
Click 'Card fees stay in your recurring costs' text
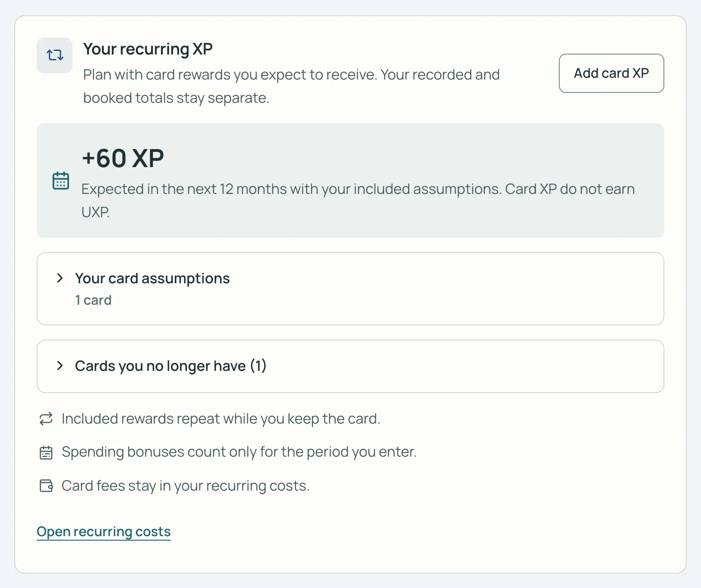[186, 486]
